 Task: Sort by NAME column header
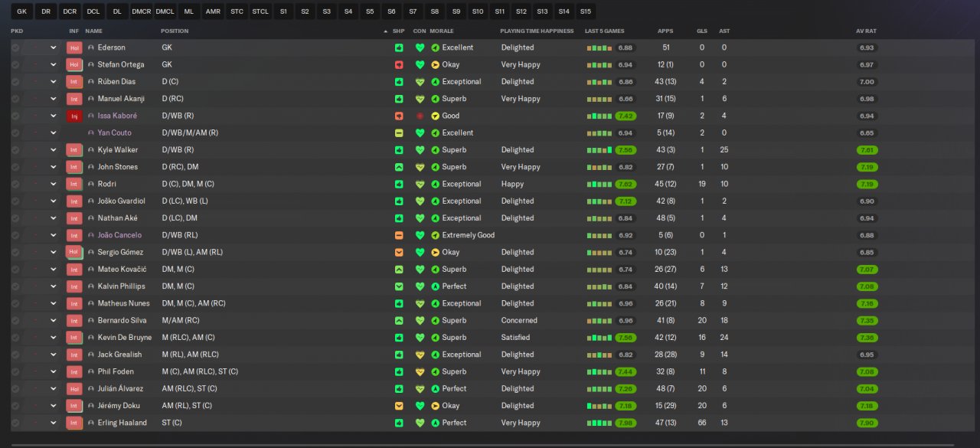click(x=93, y=31)
